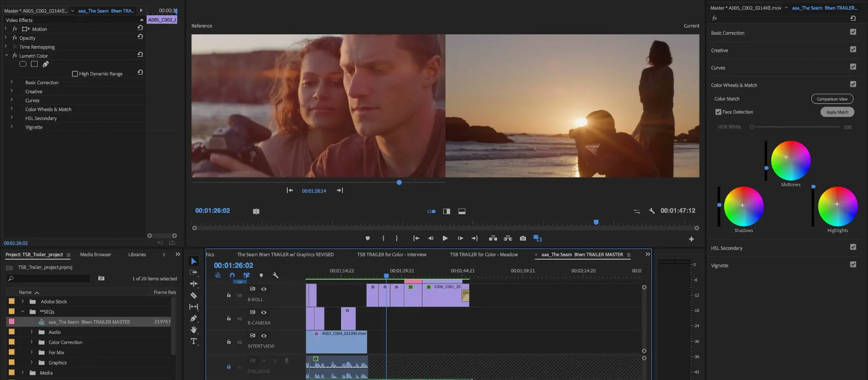Enable High Dynamic Range checkbox
868x380 pixels.
click(x=75, y=73)
